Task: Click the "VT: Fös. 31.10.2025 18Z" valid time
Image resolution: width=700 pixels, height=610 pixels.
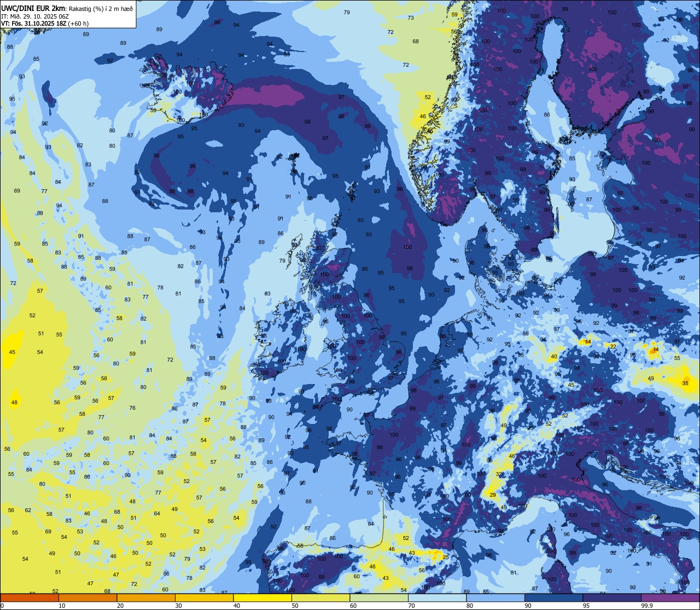Action: [33, 24]
